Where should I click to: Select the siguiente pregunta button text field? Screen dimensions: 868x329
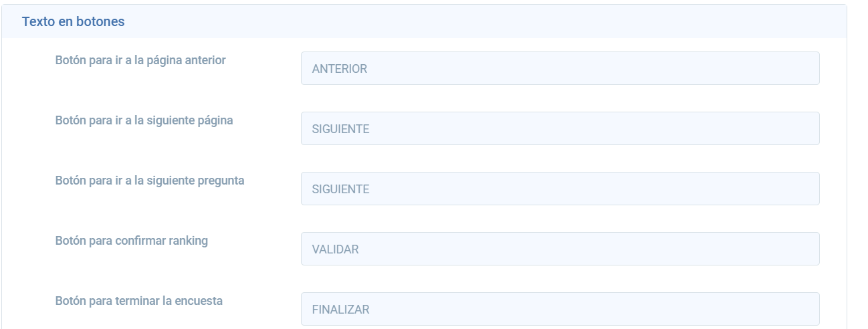tap(560, 189)
